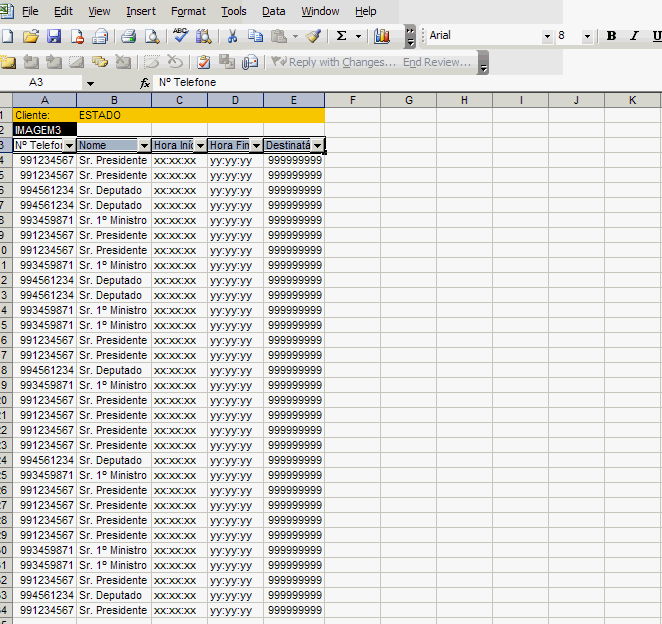662x624 pixels.
Task: Click the Print icon
Action: [128, 36]
